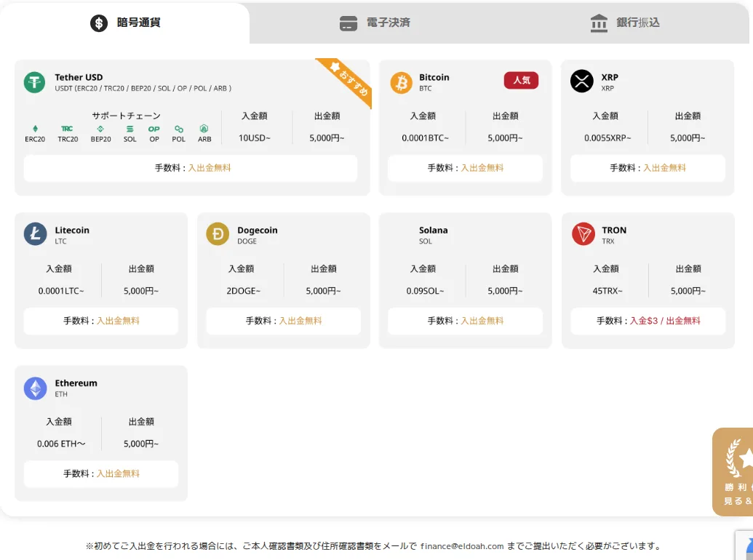Click the Dogecoin title text

[258, 231]
